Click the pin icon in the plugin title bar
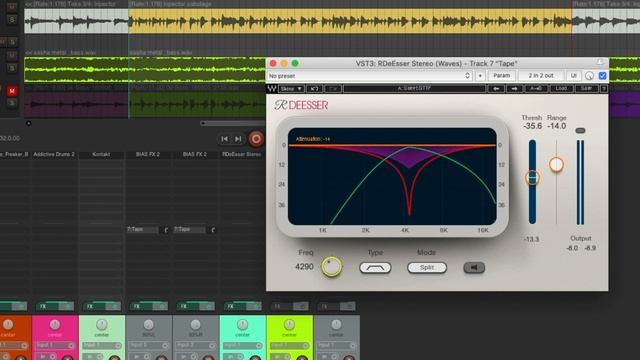This screenshot has width=640, height=360. pos(600,63)
